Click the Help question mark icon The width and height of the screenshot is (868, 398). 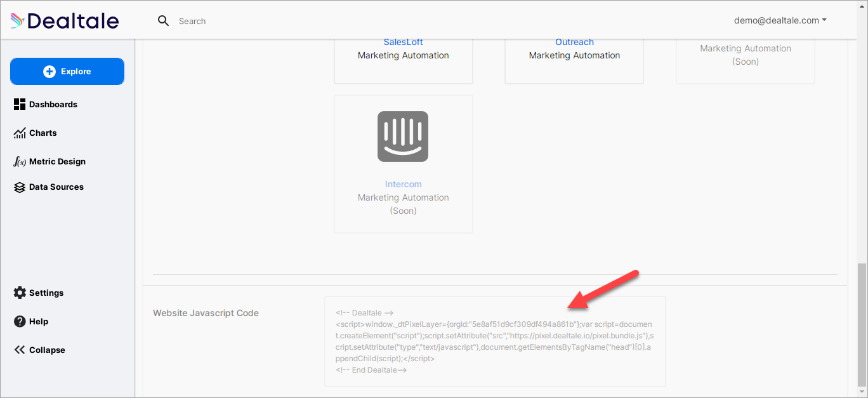[20, 321]
